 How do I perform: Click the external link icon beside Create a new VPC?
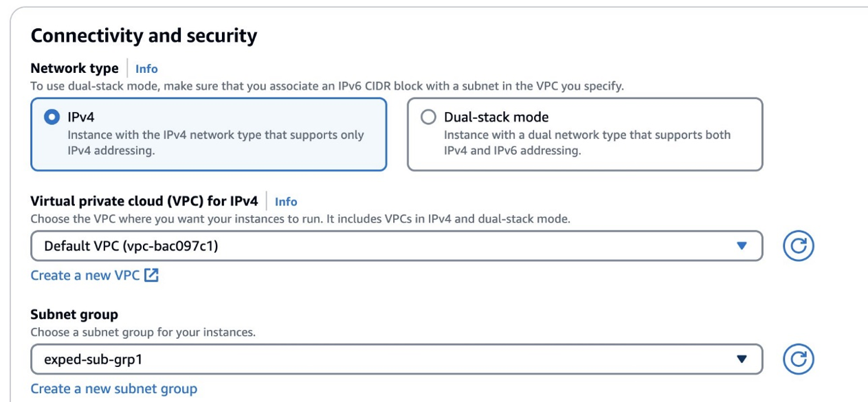coord(151,276)
